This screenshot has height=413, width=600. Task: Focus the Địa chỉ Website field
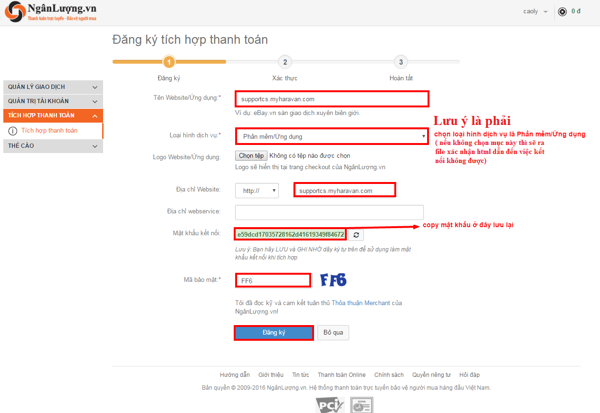click(344, 190)
